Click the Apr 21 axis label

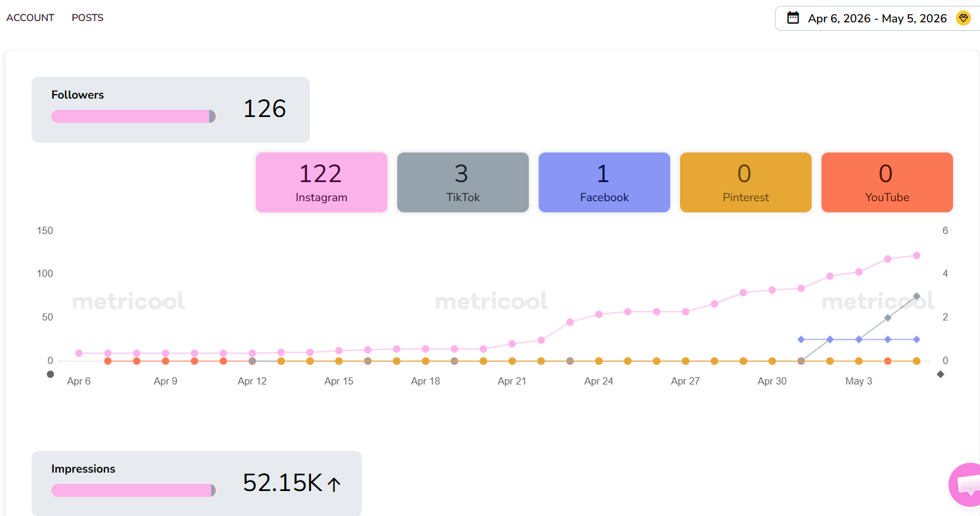point(512,381)
